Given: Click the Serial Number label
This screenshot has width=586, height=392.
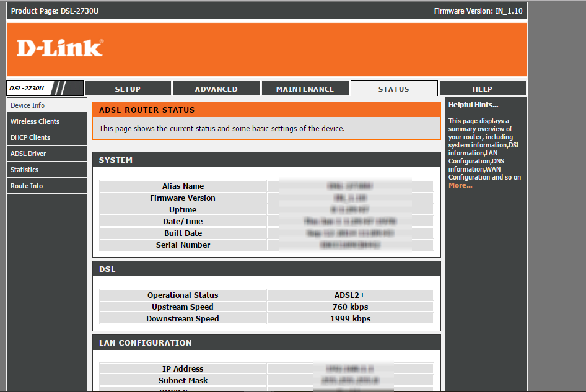Looking at the screenshot, I should (x=183, y=245).
